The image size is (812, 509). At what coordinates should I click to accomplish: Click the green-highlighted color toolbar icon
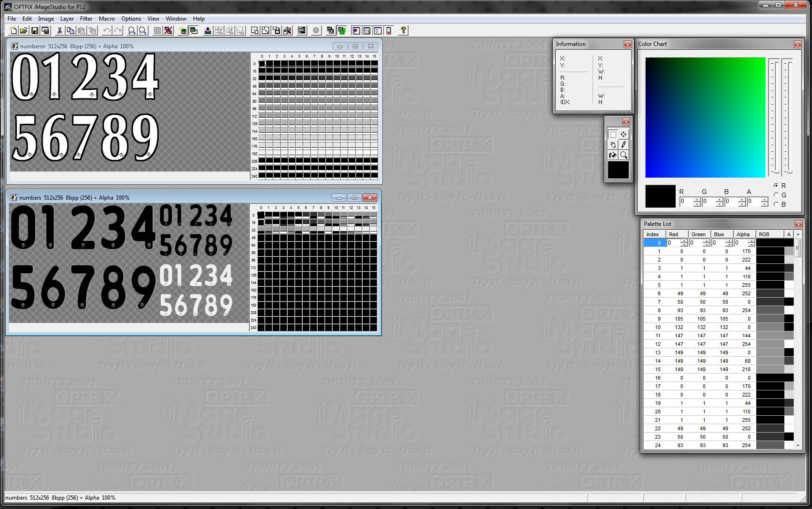(x=342, y=30)
